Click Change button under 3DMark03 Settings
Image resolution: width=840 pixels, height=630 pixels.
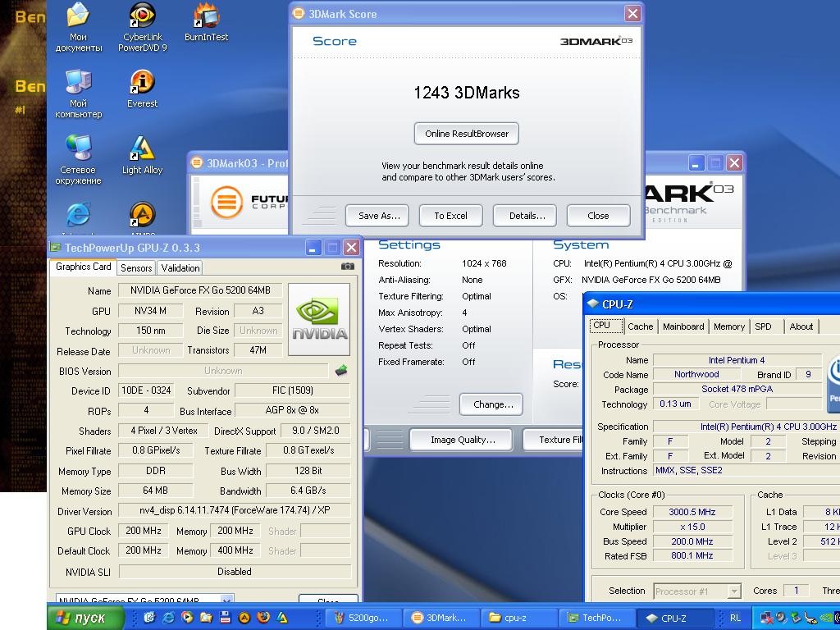(x=493, y=404)
